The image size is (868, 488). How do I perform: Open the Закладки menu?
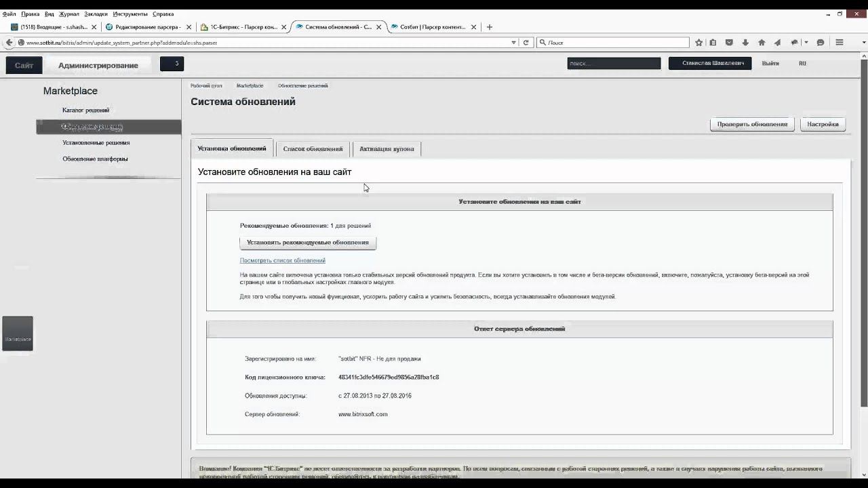[x=96, y=14]
